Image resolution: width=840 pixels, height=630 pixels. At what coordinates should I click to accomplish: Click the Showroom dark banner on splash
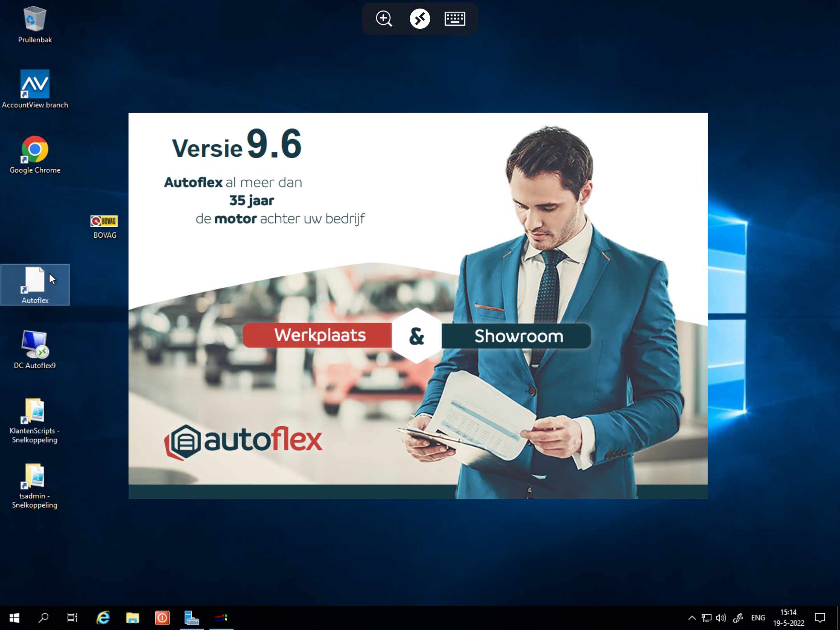516,336
